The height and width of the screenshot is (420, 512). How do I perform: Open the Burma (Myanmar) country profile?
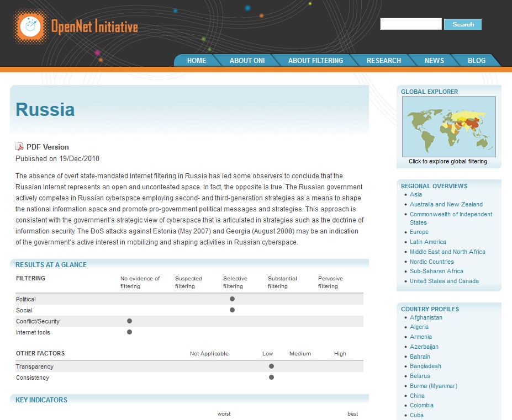click(434, 386)
